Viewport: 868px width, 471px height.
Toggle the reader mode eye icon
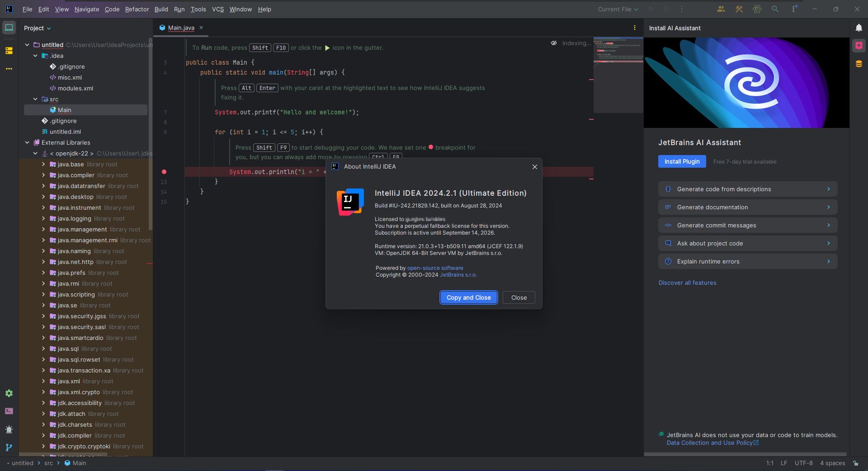554,43
